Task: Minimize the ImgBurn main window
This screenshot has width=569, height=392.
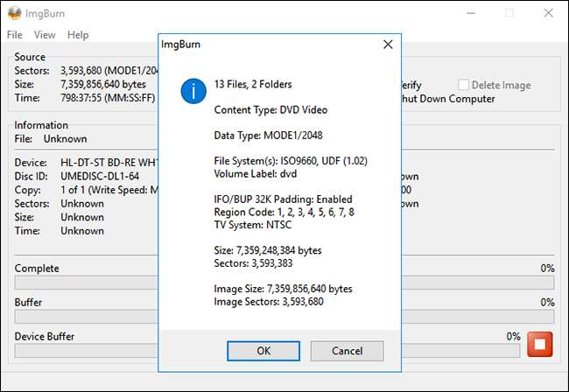Action: [467, 13]
